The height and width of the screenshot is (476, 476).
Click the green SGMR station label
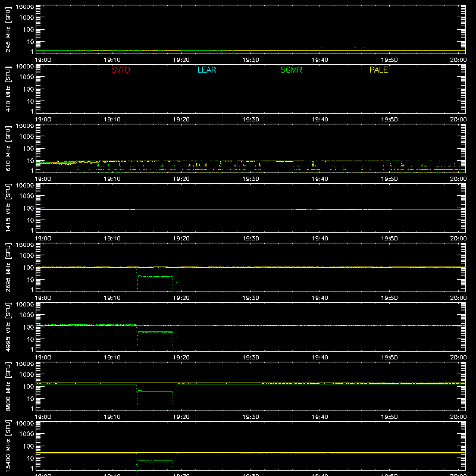291,70
